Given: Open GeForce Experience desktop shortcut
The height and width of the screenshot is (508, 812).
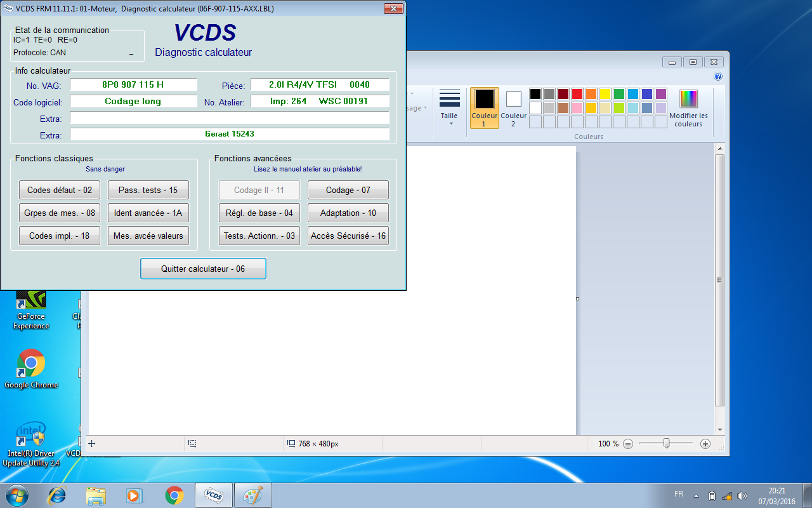Looking at the screenshot, I should coord(31,310).
